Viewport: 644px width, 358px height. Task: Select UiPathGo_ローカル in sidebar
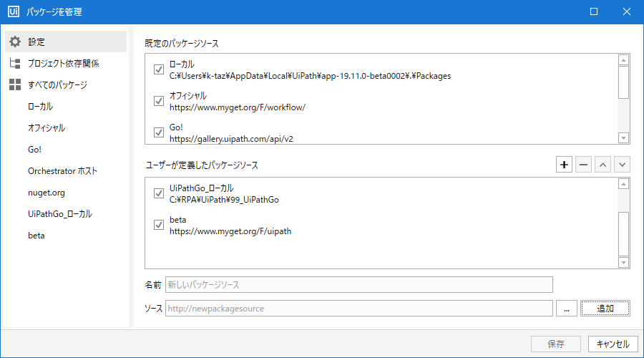[60, 214]
